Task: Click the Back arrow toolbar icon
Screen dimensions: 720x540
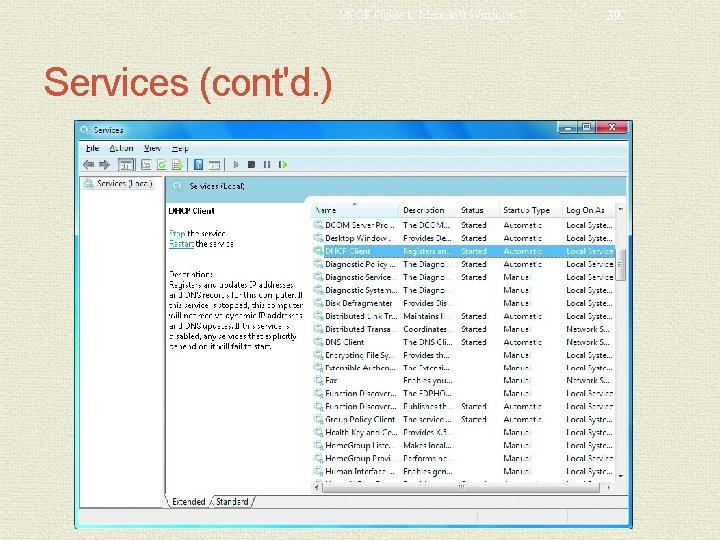Action: tap(89, 164)
